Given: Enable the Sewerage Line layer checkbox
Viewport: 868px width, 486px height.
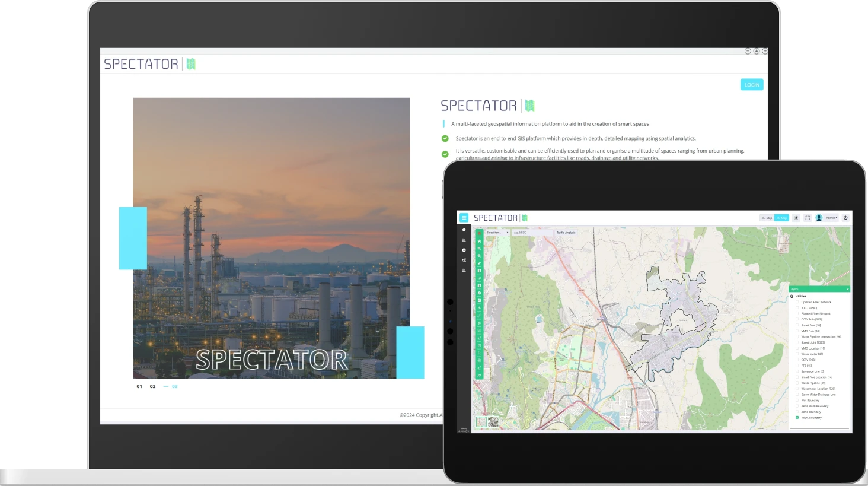Looking at the screenshot, I should click(797, 371).
